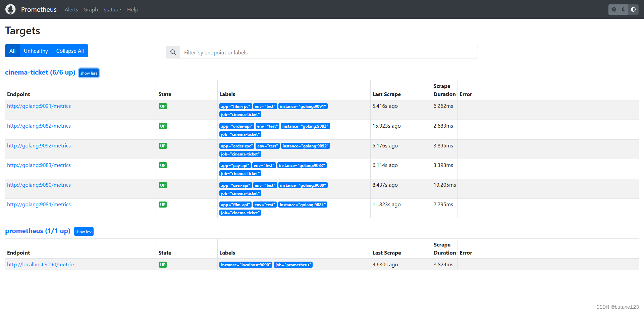Collapse cinema-ticket with show less button
The height and width of the screenshot is (312, 644).
[x=89, y=73]
